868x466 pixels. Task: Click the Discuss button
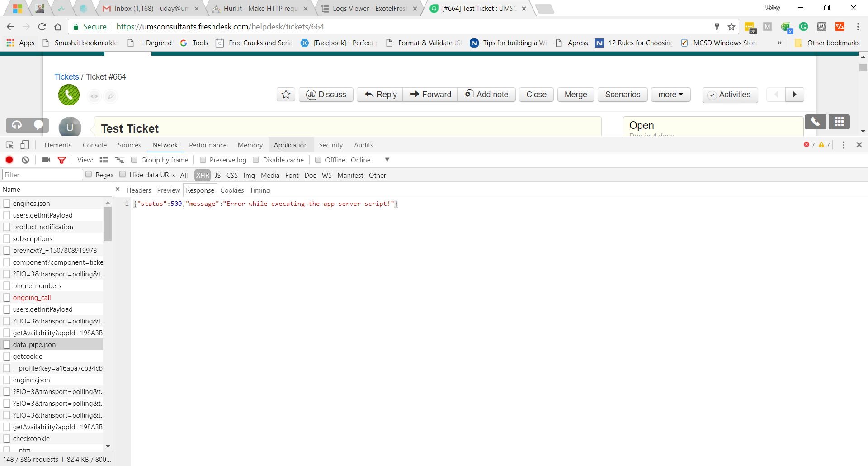click(x=326, y=95)
